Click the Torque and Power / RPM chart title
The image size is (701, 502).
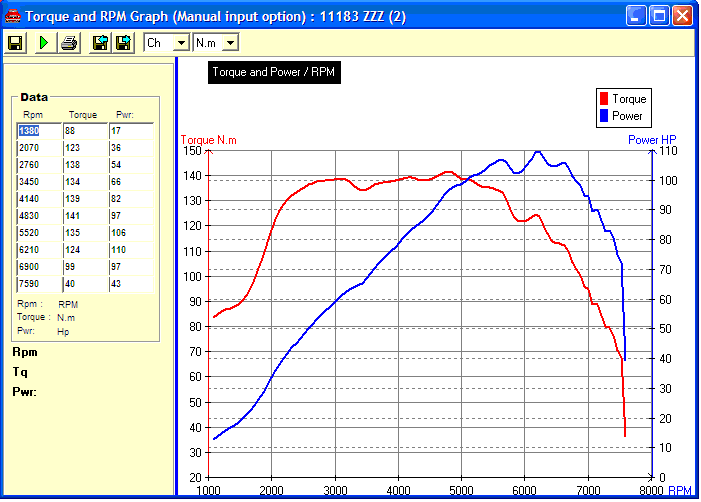coord(274,73)
